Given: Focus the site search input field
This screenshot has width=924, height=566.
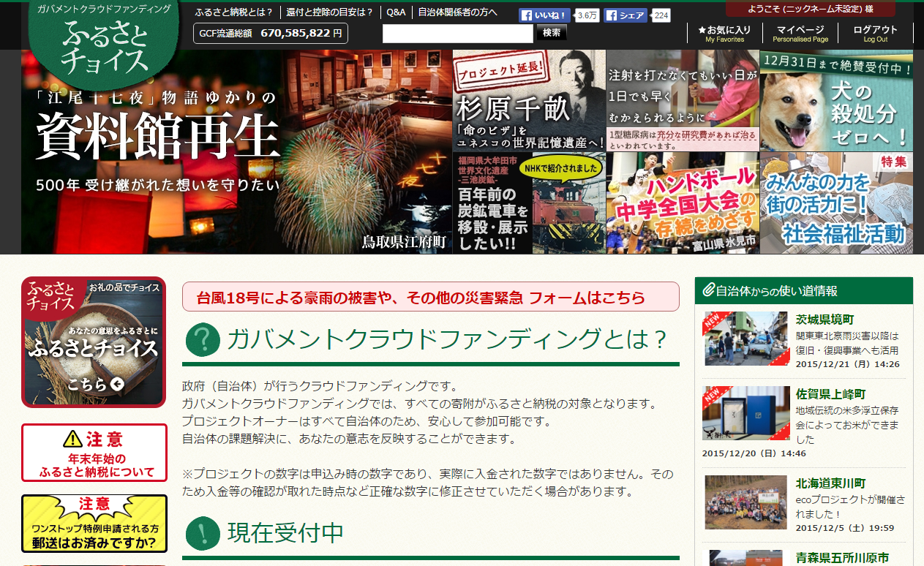Looking at the screenshot, I should (x=458, y=34).
